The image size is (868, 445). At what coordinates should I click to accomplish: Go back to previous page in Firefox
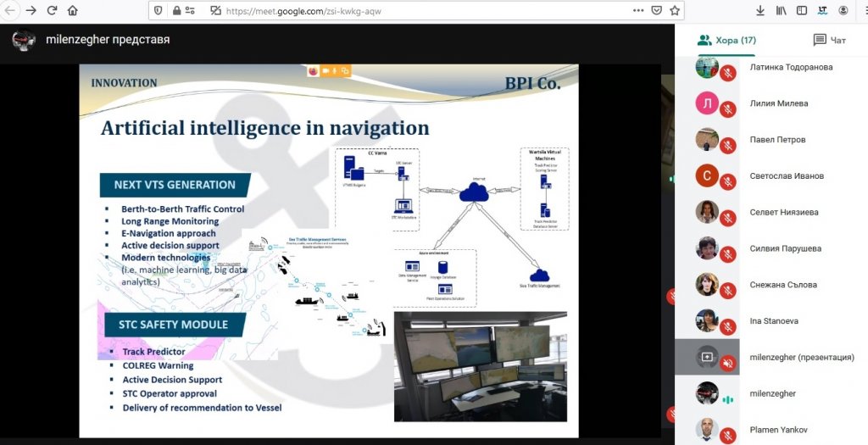click(9, 10)
